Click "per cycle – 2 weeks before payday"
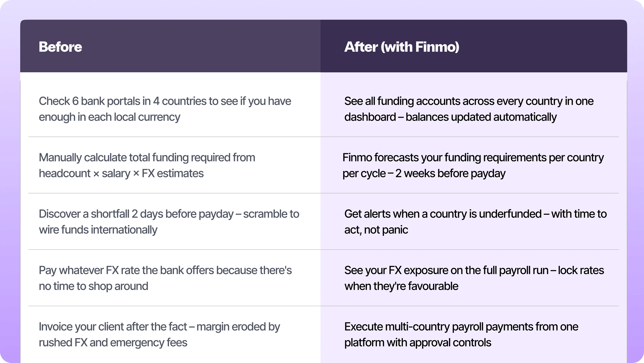This screenshot has height=363, width=644. point(424,173)
